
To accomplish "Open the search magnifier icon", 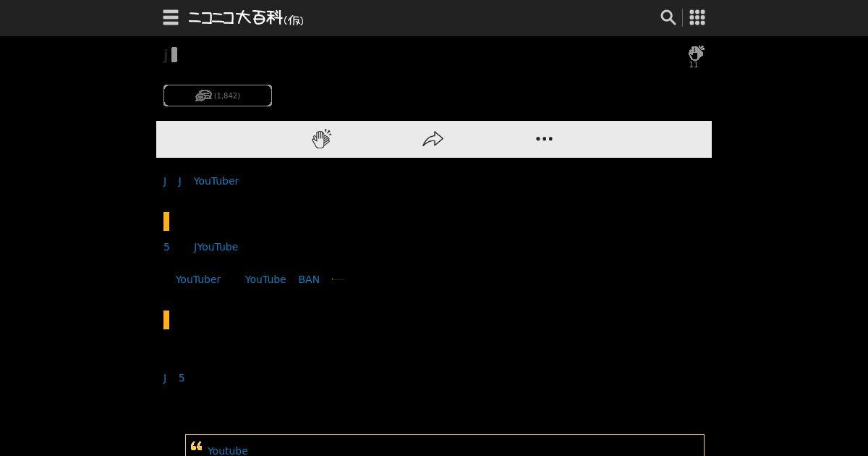I will pos(668,17).
